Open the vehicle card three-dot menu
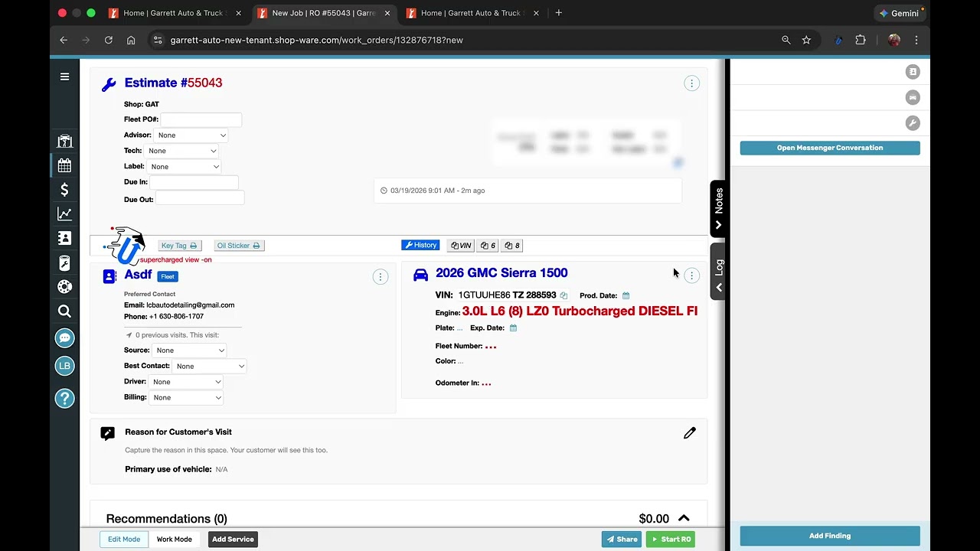Viewport: 980px width, 551px height. (x=691, y=275)
